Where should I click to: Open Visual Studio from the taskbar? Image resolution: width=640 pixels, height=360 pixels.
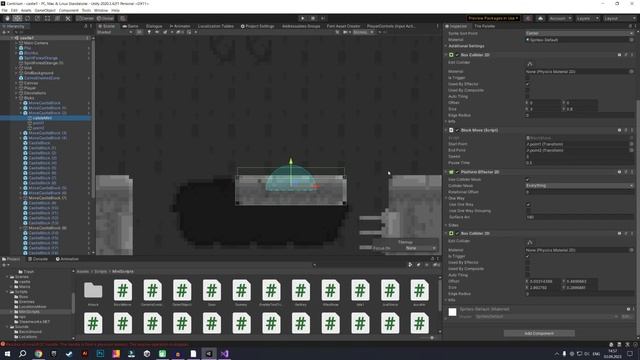tap(224, 354)
